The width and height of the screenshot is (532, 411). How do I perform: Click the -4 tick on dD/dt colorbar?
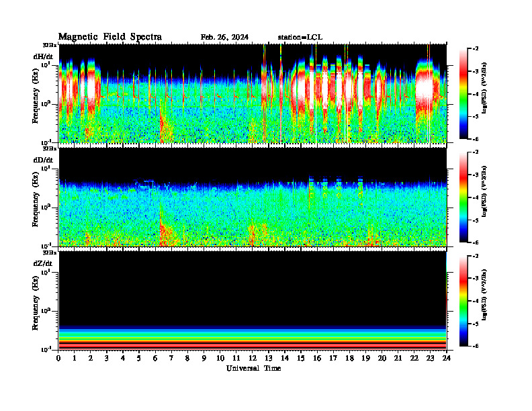click(476, 197)
